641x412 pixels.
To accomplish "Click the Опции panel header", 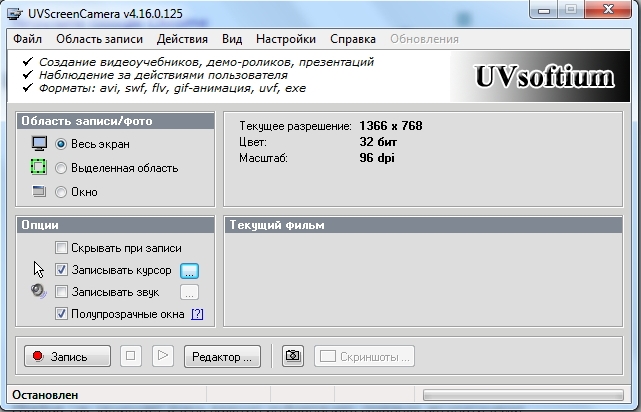I will [116, 225].
